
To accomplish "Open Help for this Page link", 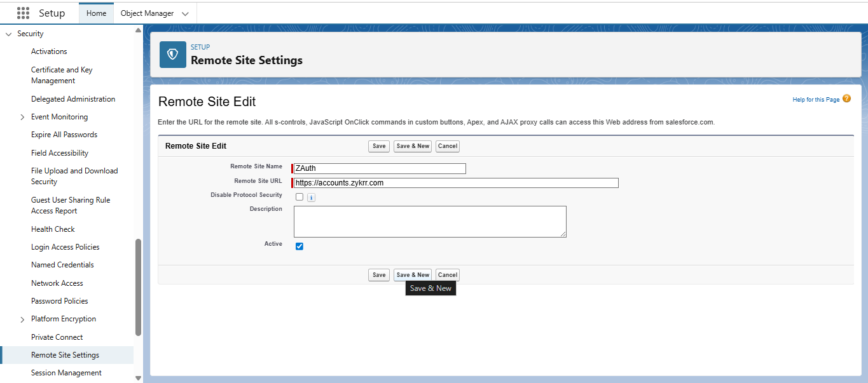I will click(816, 100).
